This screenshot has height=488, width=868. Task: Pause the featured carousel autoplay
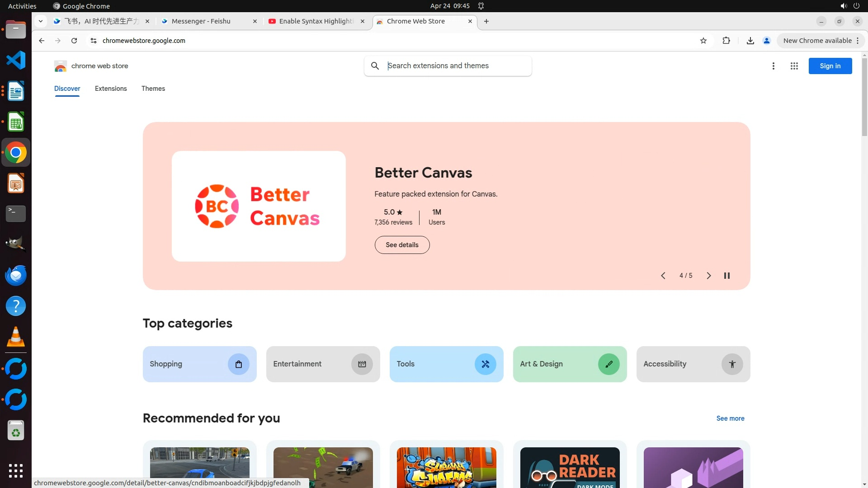tap(726, 276)
